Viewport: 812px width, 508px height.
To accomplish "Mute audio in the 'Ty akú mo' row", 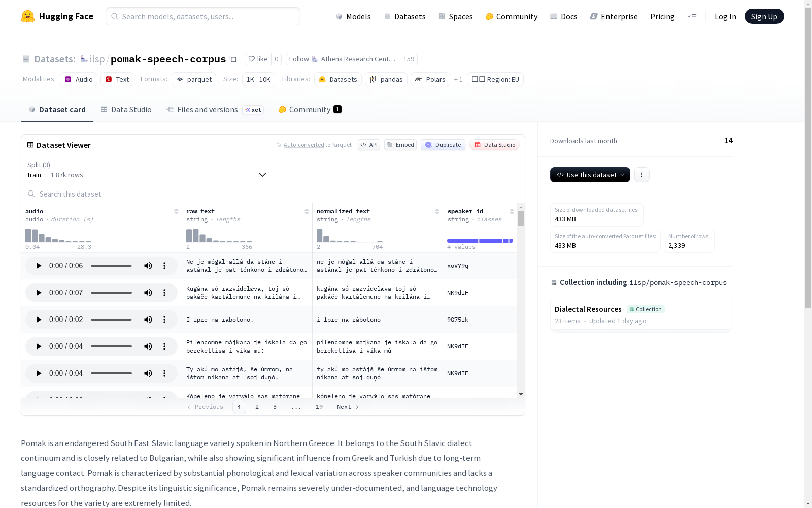I will [148, 373].
